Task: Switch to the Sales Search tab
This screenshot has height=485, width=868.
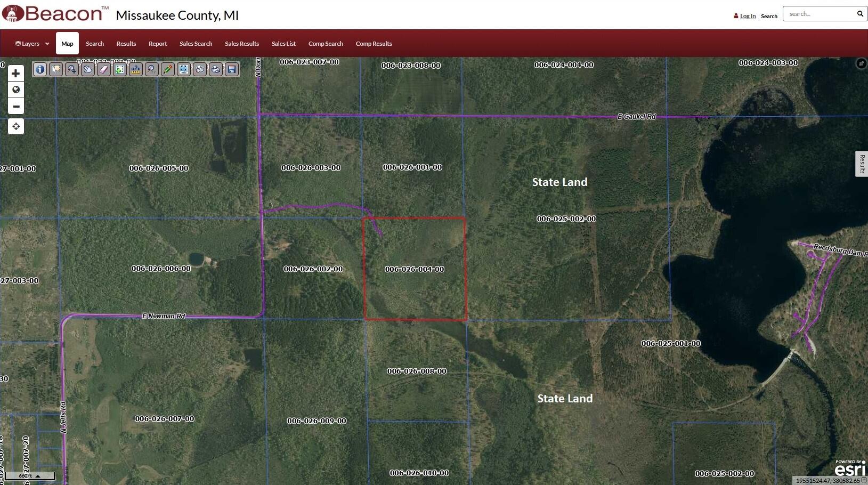Action: pos(196,44)
